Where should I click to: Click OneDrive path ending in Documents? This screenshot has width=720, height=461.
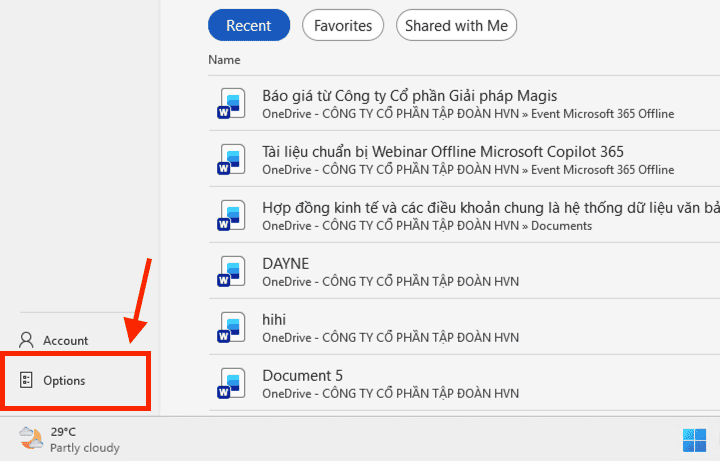(x=427, y=226)
